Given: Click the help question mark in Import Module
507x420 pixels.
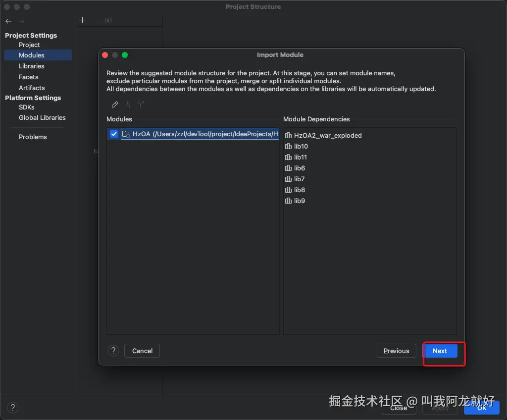Looking at the screenshot, I should pyautogui.click(x=113, y=351).
